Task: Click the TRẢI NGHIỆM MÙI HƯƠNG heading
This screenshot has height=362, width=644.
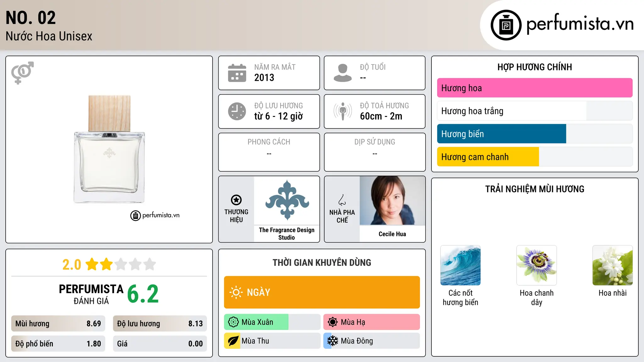Action: (x=535, y=189)
